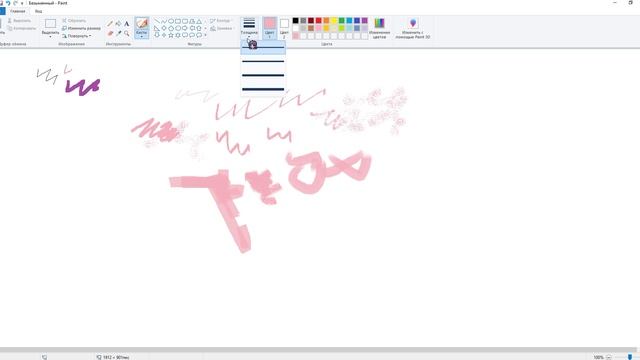Activate the Цвет 1 foreground color
This screenshot has width=640, height=360.
coord(269,28)
